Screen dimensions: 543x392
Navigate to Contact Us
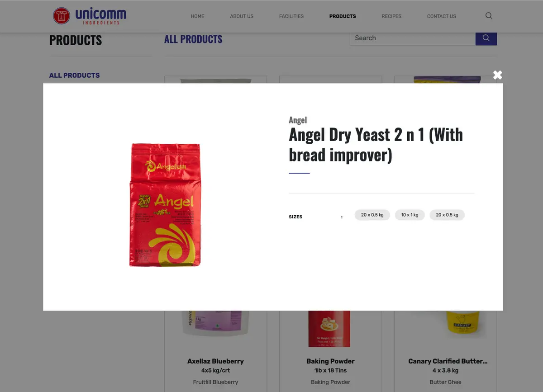442,16
